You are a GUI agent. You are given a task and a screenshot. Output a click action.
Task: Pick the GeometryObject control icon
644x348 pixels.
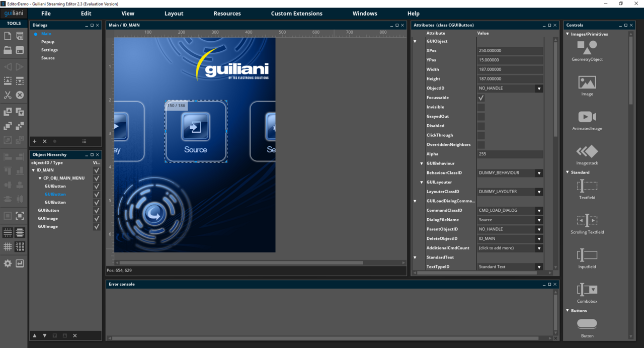tap(587, 48)
